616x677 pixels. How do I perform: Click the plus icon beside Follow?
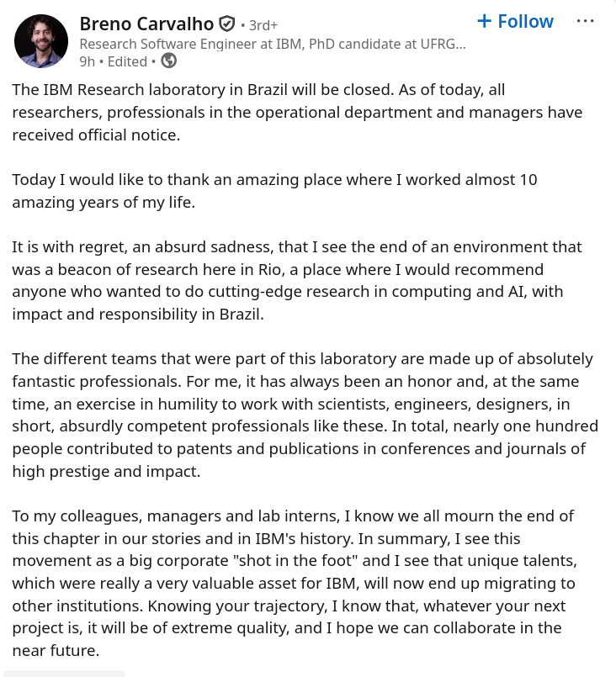[x=484, y=21]
